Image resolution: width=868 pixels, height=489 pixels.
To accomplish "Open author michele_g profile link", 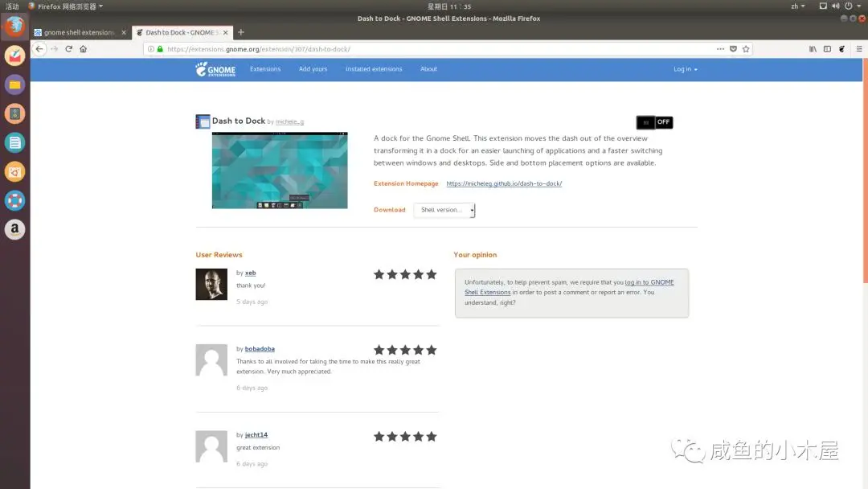I will click(289, 121).
